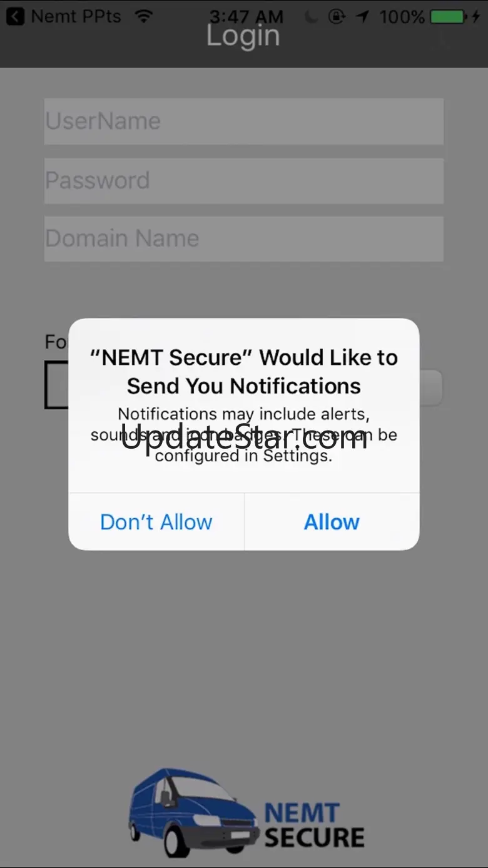Click the Wi-Fi signal icon
The image size is (488, 868).
(x=144, y=16)
